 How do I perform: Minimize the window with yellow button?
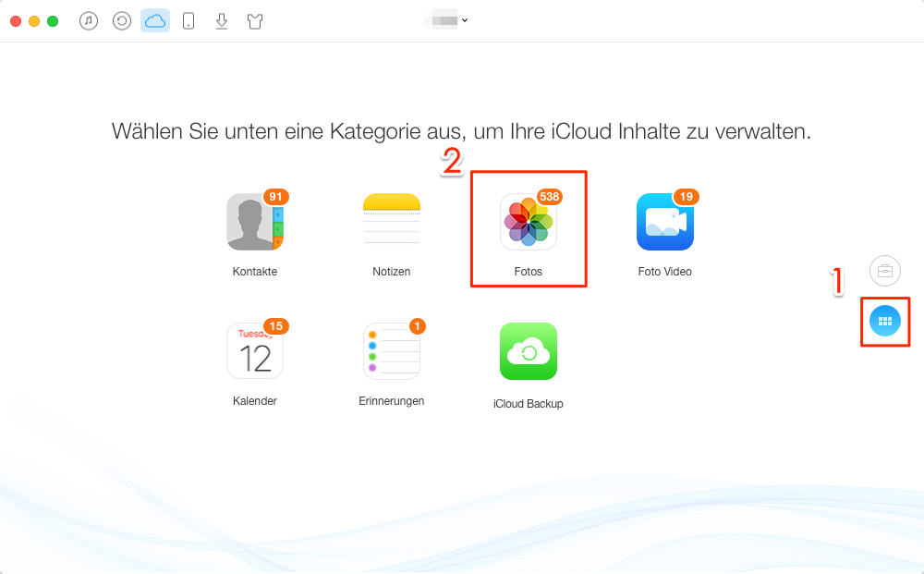[x=34, y=21]
